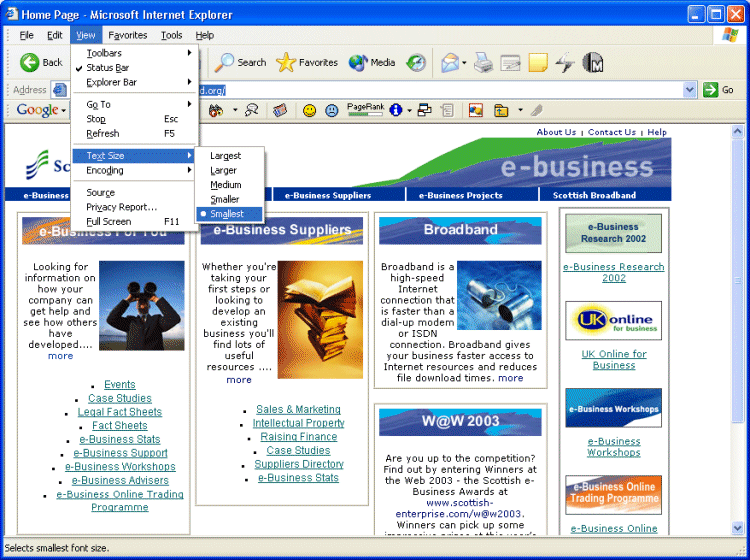Click the History clock icon
Viewport: 750px width, 560px height.
pos(416,63)
